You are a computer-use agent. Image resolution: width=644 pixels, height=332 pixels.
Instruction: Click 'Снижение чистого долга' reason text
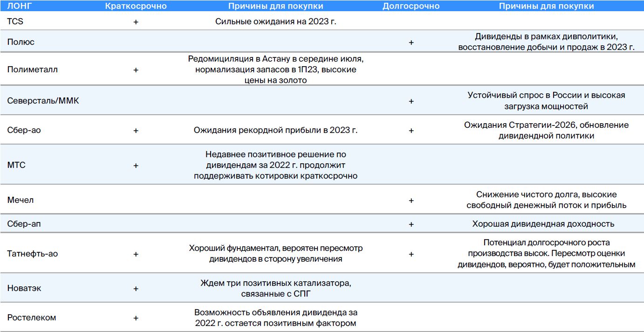(x=546, y=200)
